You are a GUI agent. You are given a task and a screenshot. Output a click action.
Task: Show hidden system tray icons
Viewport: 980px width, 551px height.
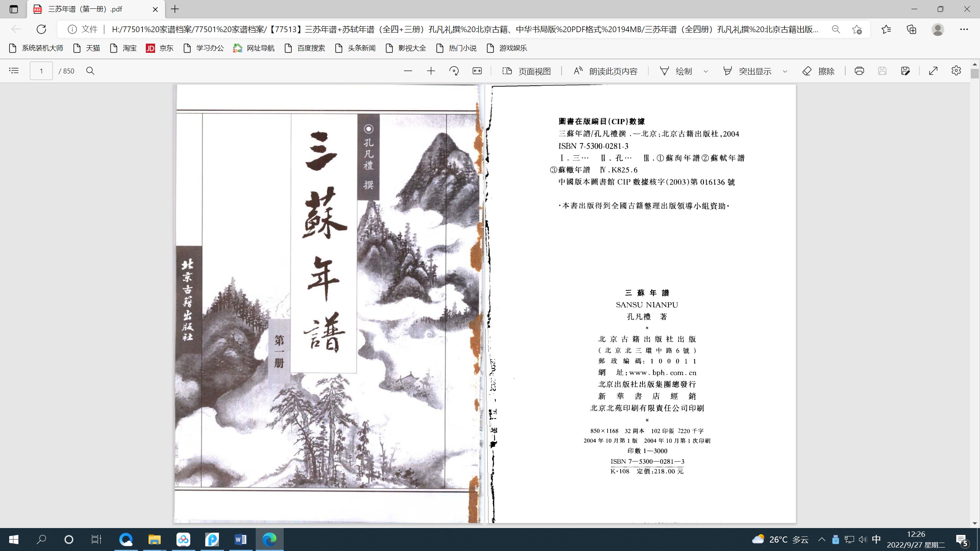pyautogui.click(x=822, y=540)
